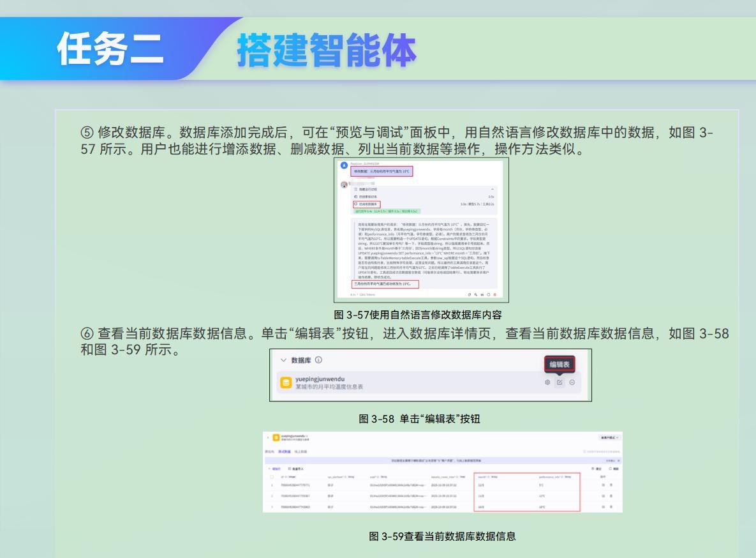Click the add row button above the table
Image resolution: width=756 pixels, height=558 pixels.
click(274, 469)
